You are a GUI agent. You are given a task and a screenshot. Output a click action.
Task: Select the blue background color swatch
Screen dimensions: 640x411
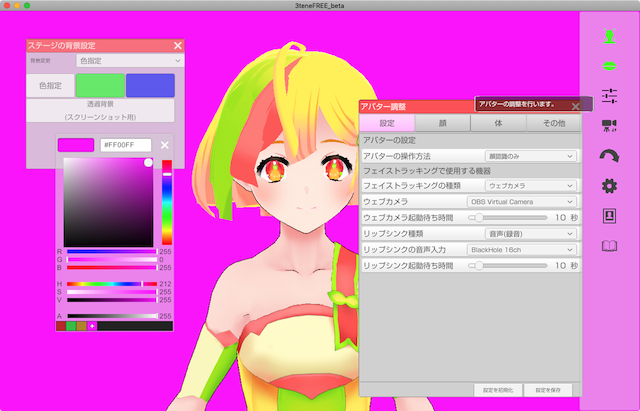tap(150, 86)
